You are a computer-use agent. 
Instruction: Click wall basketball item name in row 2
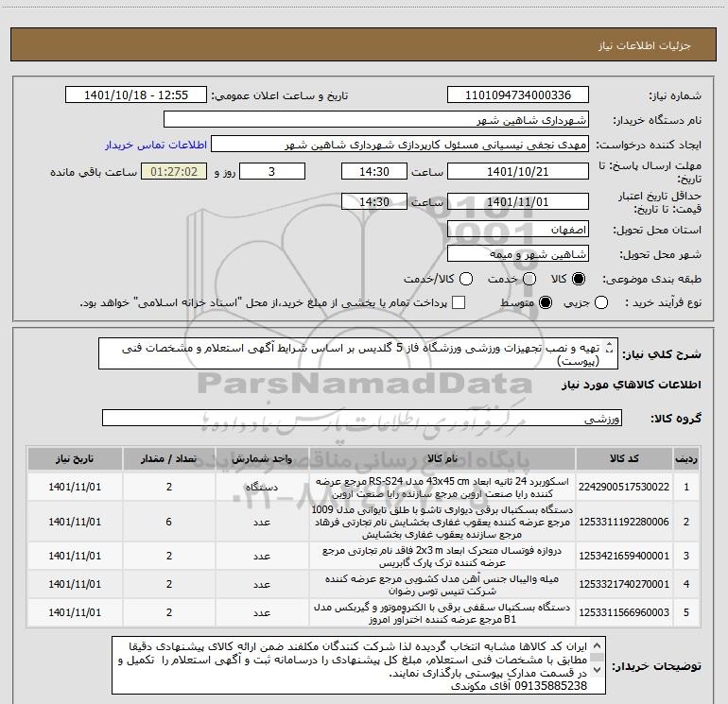point(442,522)
